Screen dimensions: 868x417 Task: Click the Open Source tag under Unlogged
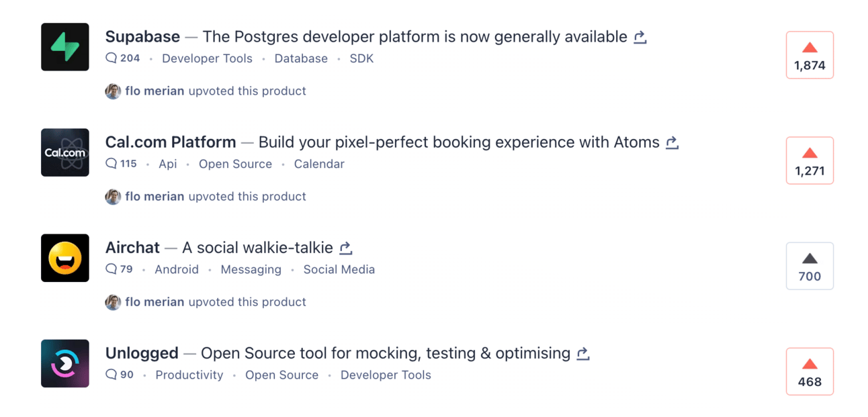tap(281, 375)
